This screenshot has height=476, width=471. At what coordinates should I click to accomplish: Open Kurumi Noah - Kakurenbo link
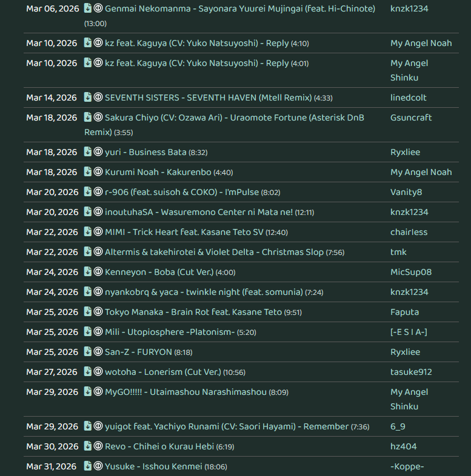pyautogui.click(x=158, y=172)
